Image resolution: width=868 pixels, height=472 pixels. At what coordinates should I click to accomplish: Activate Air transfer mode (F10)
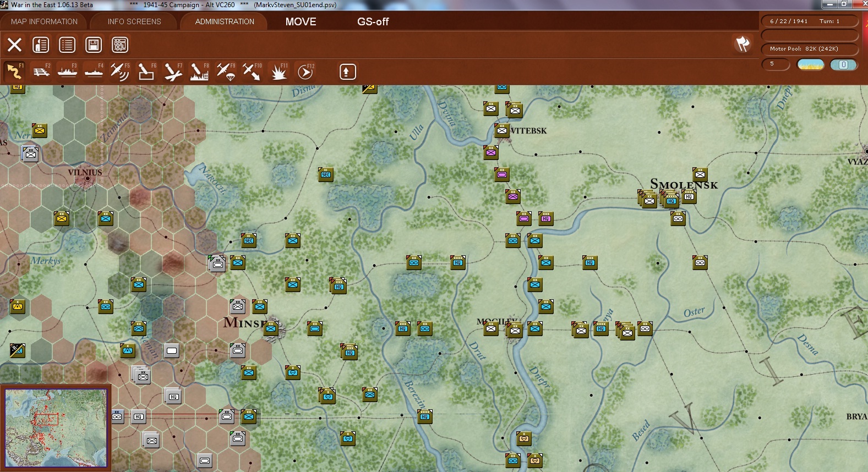(252, 72)
